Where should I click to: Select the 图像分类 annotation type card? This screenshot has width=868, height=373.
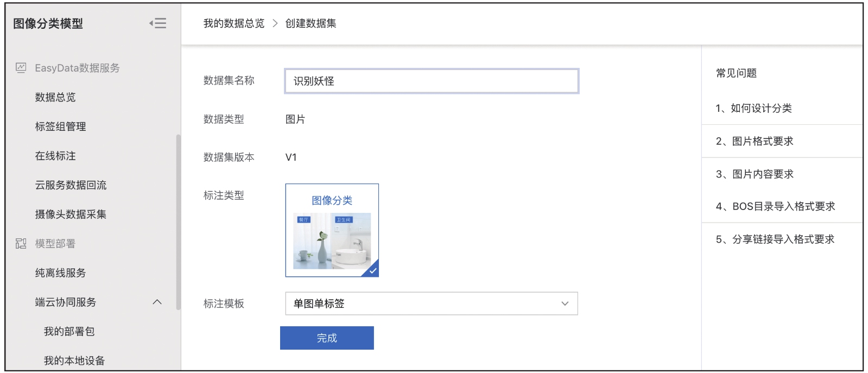(332, 230)
